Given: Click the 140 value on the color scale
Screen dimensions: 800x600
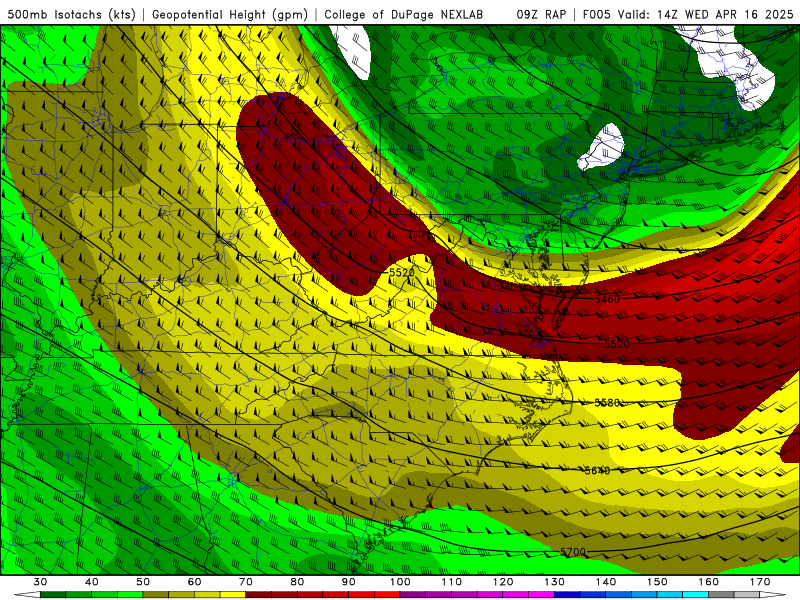Looking at the screenshot, I should tap(606, 582).
